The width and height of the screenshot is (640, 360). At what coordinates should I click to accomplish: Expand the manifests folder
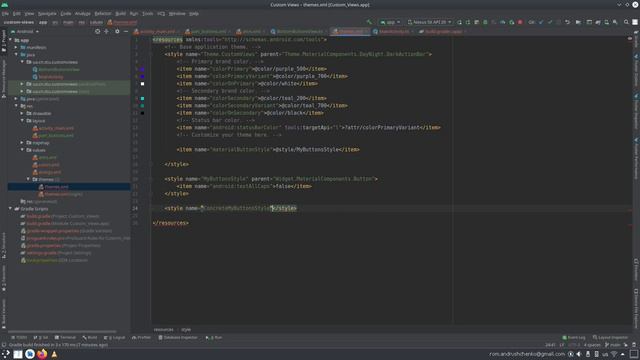(16, 47)
